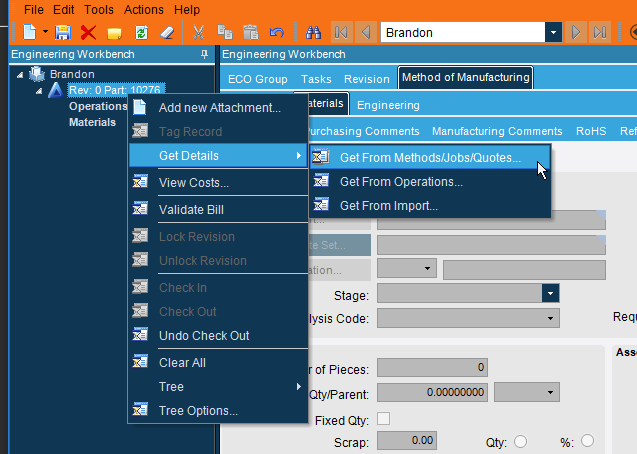The image size is (637, 454).
Task: Open the Stage dropdown
Action: coord(550,293)
